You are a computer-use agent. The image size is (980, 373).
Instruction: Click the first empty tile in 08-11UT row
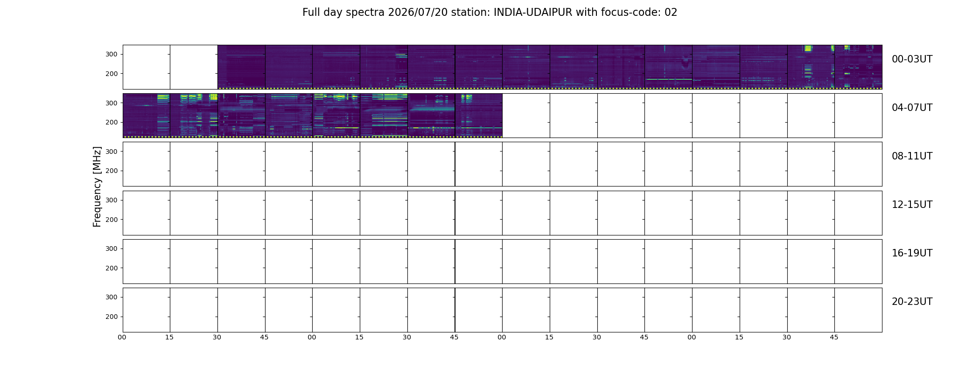(x=147, y=164)
